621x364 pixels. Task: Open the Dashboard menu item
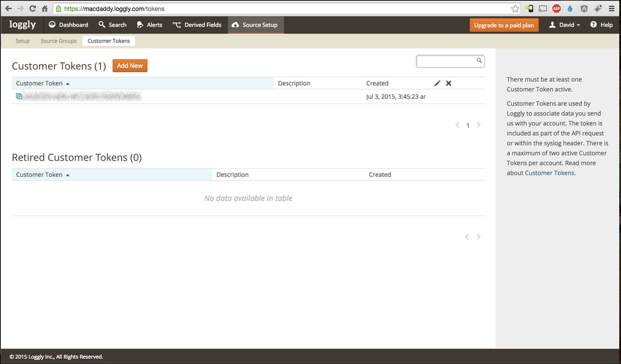(x=68, y=25)
